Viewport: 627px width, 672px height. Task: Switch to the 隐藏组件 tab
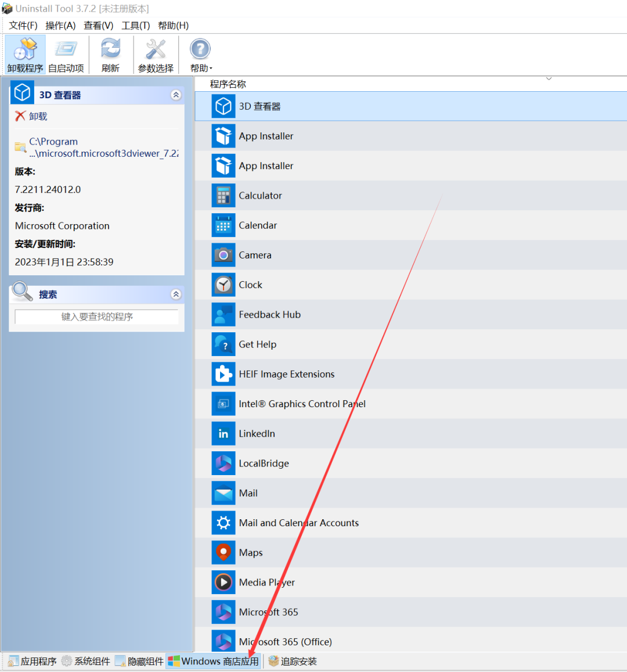click(139, 662)
